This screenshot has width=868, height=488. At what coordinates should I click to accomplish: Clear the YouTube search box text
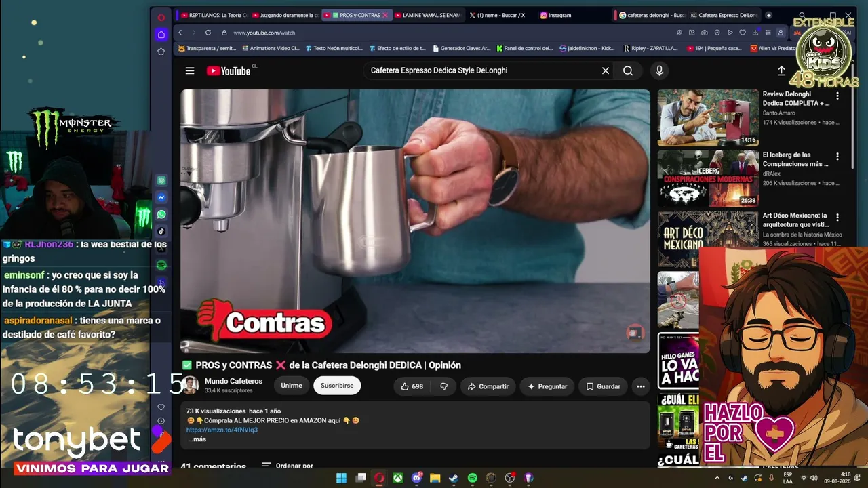point(606,70)
